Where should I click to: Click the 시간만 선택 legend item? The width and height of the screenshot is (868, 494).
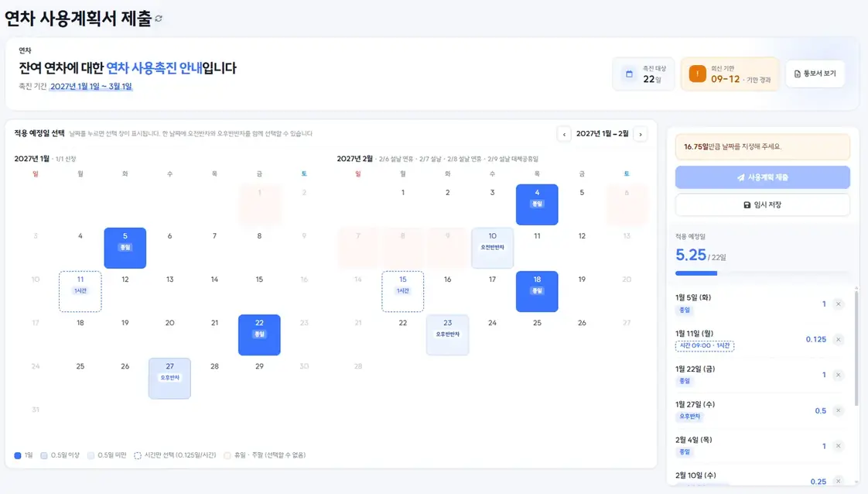click(175, 455)
